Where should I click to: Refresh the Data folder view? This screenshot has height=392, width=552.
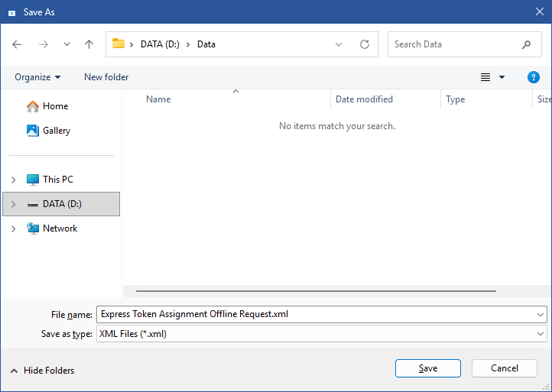click(x=365, y=44)
